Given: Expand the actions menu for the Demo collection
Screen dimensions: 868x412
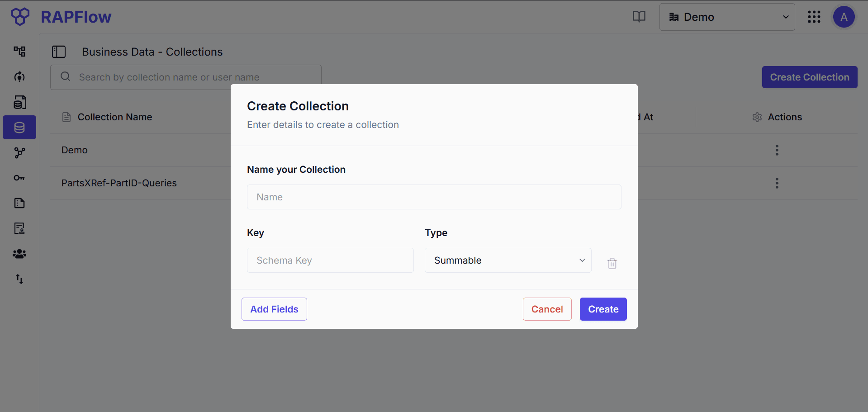Looking at the screenshot, I should [x=776, y=150].
